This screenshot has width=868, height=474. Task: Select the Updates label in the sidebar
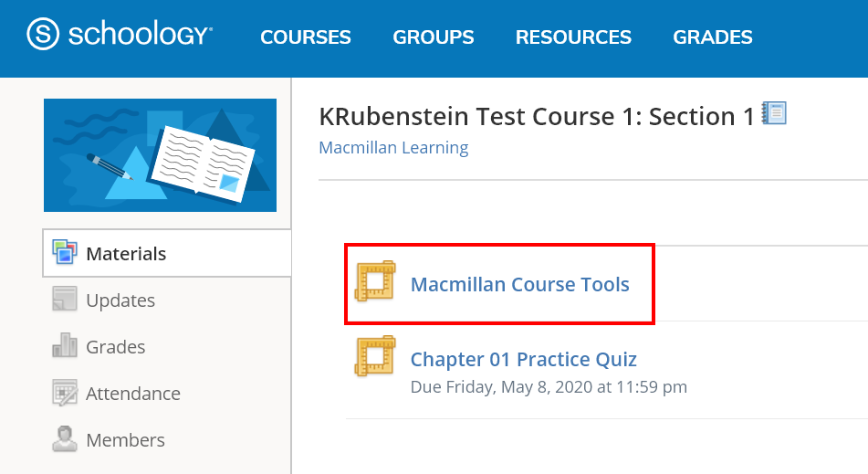click(120, 300)
